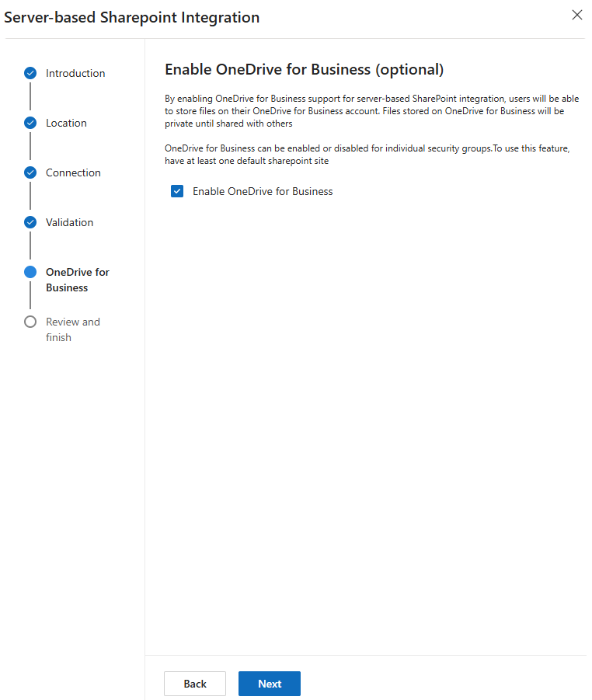Click the paragraph about individual security groups
The width and height of the screenshot is (592, 700).
(367, 155)
